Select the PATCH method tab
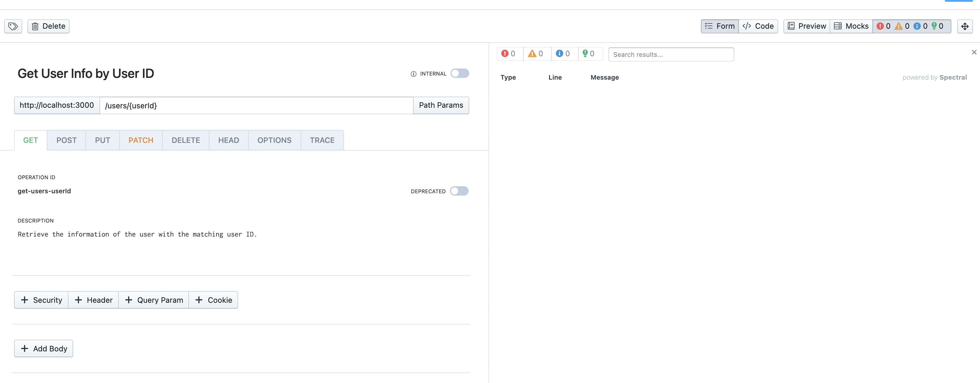The height and width of the screenshot is (383, 980). click(141, 140)
